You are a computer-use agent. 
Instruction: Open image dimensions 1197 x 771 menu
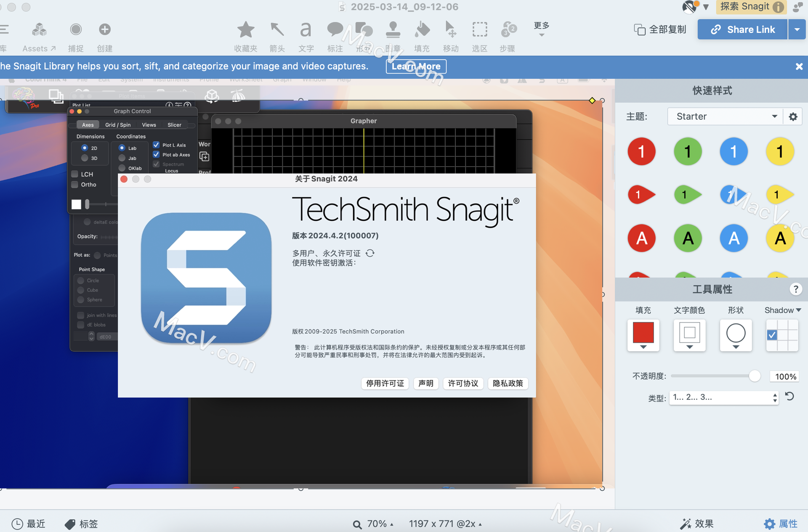tap(445, 524)
